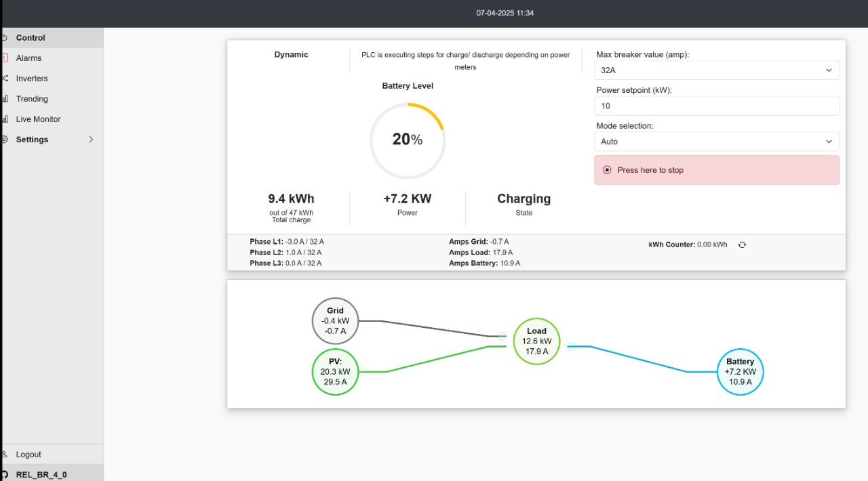Viewport: 868px width, 481px height.
Task: Click the stop circle icon
Action: pos(607,170)
